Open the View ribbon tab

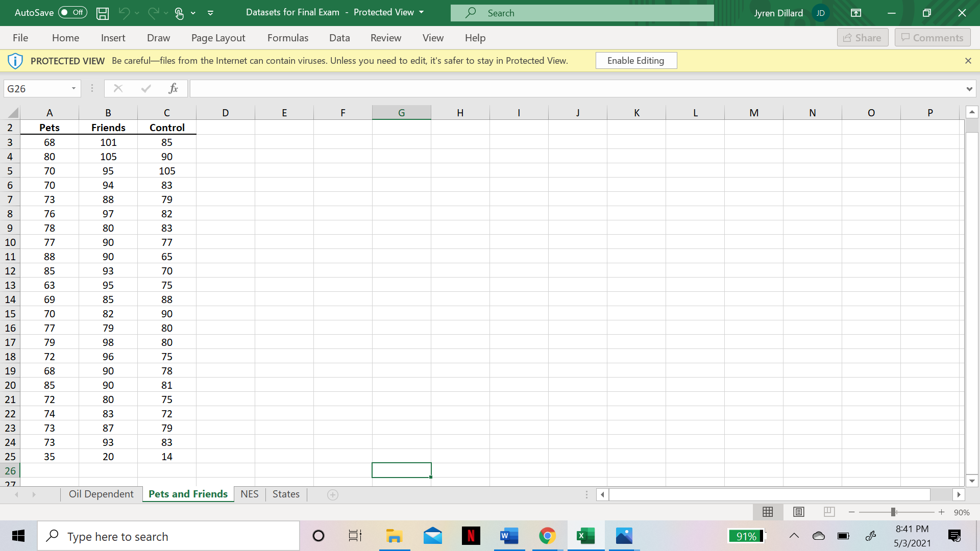click(x=433, y=38)
